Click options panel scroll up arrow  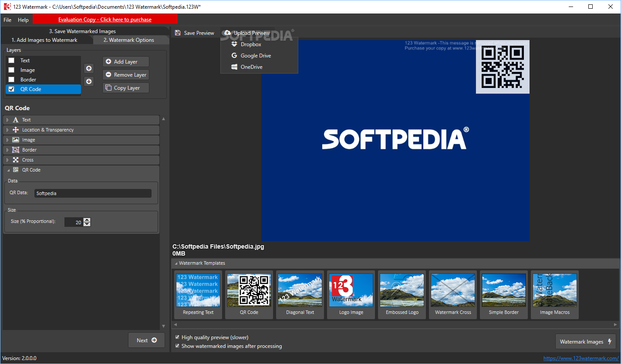[163, 118]
